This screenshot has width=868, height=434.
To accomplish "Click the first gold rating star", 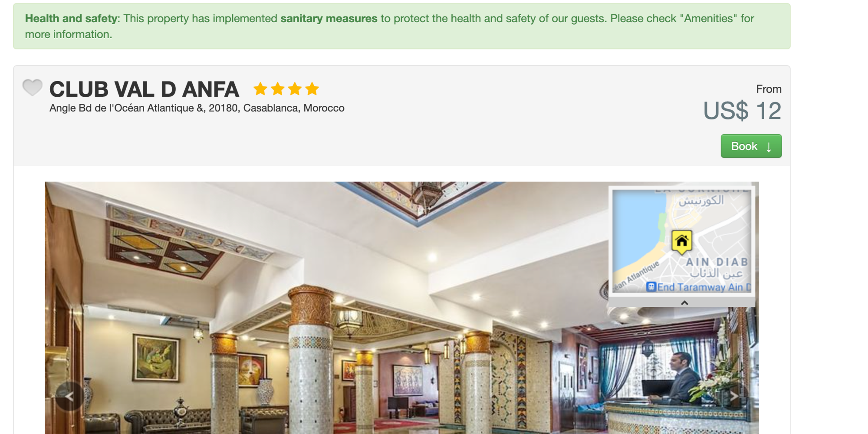I will pos(260,89).
